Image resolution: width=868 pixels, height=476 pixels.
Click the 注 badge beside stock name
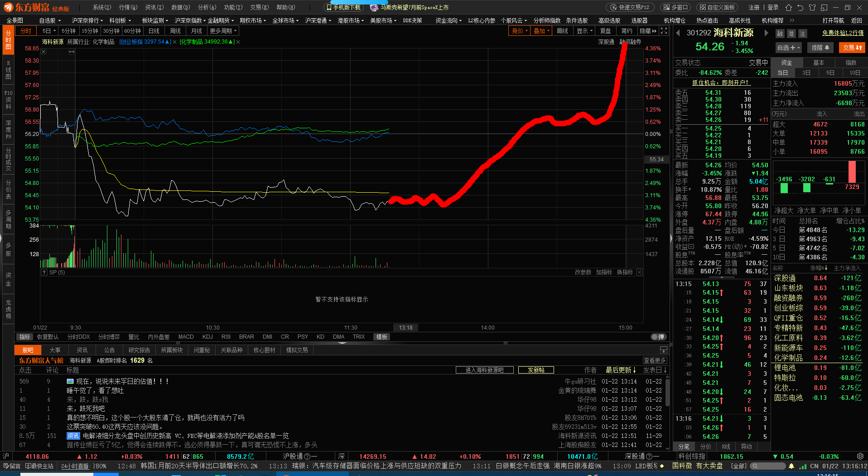coord(802,34)
